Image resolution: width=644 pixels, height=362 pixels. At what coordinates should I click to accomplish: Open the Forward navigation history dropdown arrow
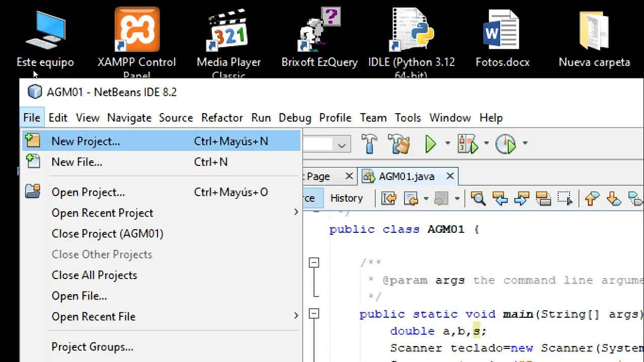(x=457, y=199)
